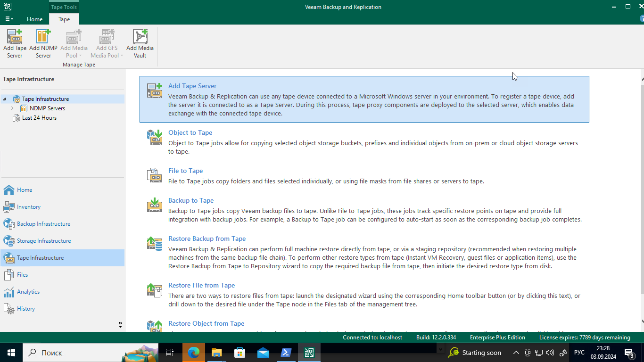Click the volume tray icon
644x362 pixels.
pyautogui.click(x=550, y=353)
